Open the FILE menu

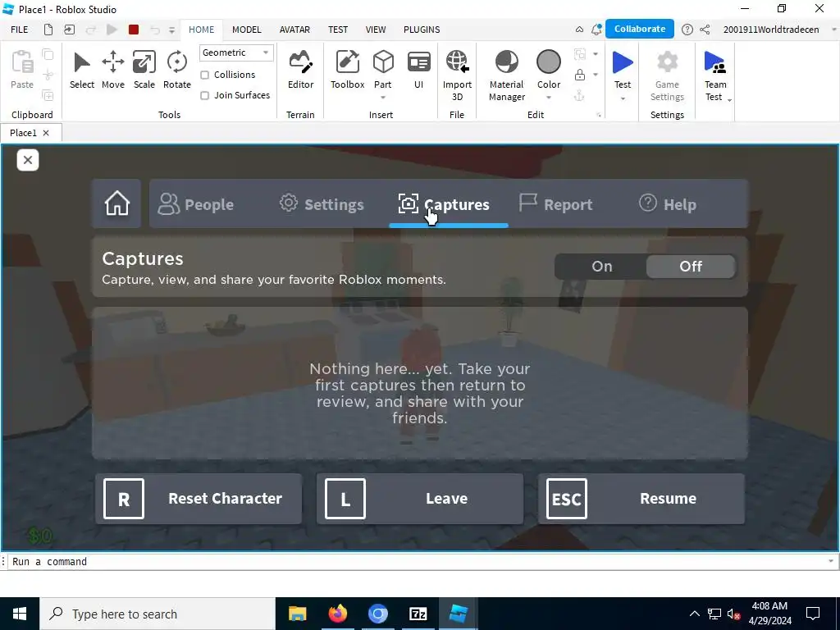coord(20,30)
